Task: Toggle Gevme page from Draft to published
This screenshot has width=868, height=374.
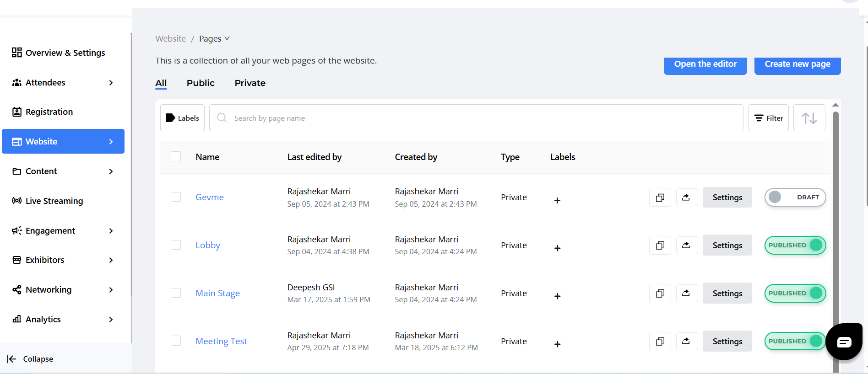Action: (x=795, y=198)
